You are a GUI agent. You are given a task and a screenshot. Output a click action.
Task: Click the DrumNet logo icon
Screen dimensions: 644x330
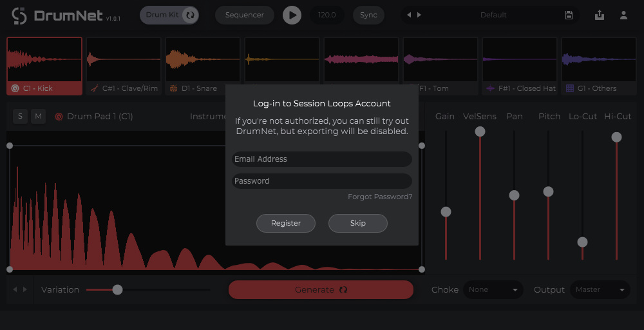(x=19, y=15)
